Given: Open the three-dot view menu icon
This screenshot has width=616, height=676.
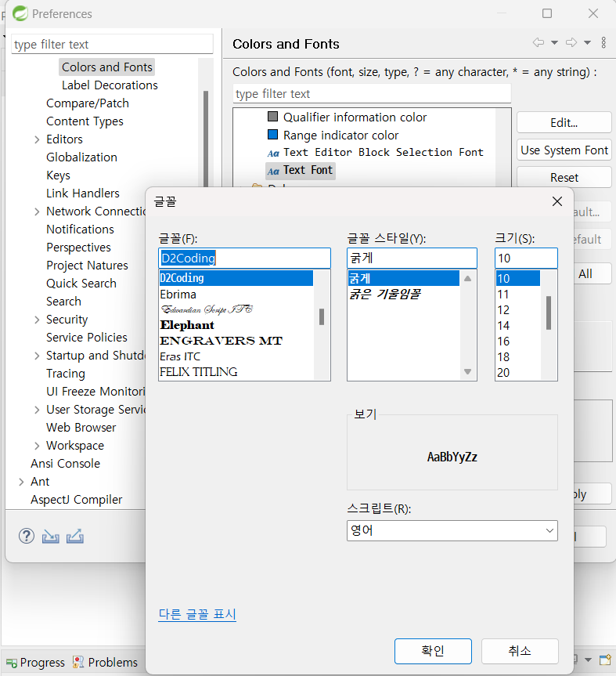Looking at the screenshot, I should [x=603, y=42].
